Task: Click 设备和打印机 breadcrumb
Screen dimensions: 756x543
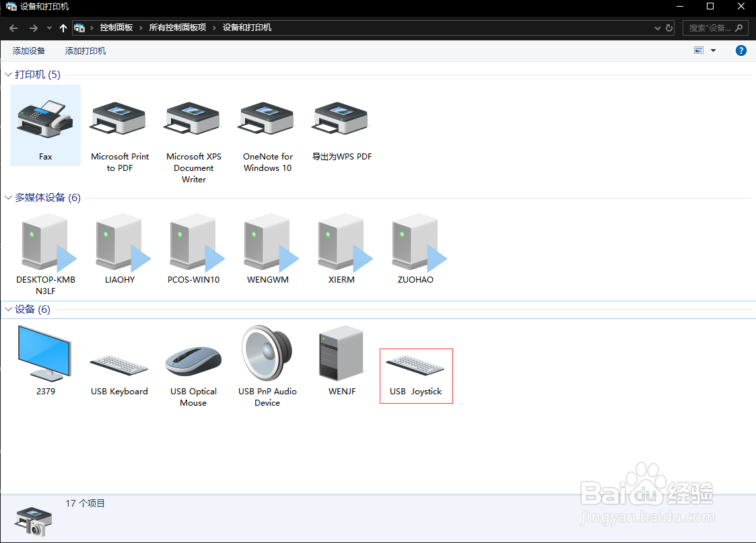Action: [x=247, y=28]
